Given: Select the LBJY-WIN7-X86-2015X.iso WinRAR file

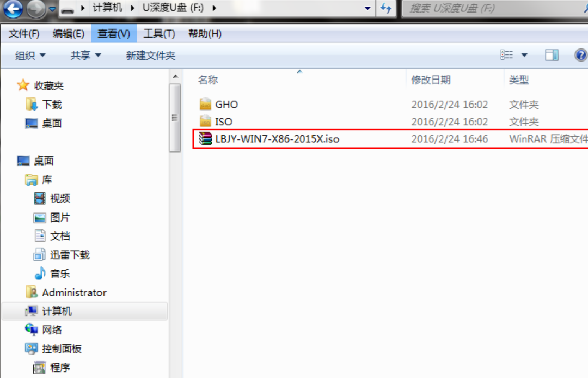Looking at the screenshot, I should tap(390, 139).
